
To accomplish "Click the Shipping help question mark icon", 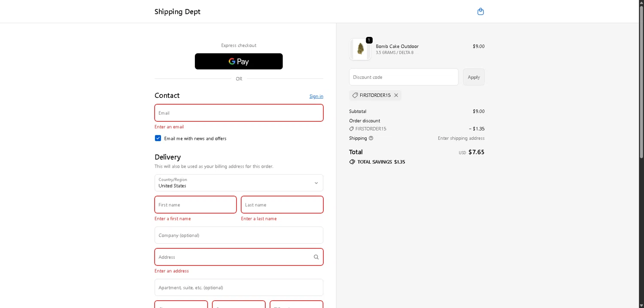I will tap(371, 138).
